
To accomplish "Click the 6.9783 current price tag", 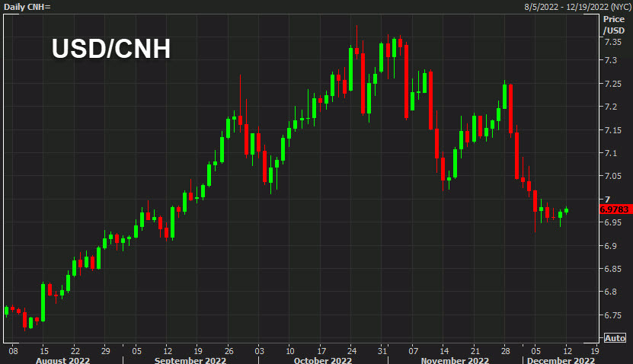I will (x=615, y=209).
